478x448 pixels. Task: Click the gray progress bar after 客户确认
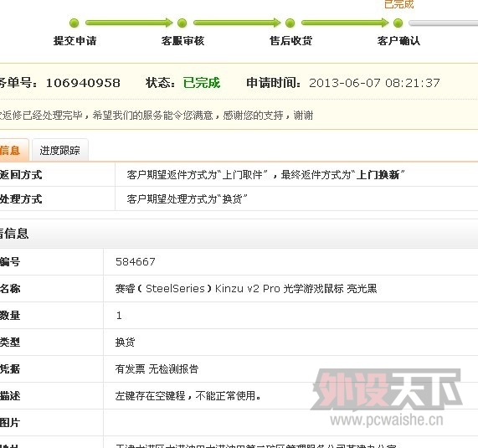point(443,23)
